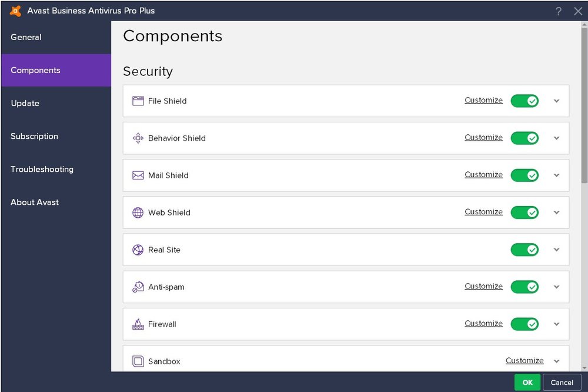The image size is (588, 392).
Task: Click the Firewall flame icon
Action: pos(138,324)
